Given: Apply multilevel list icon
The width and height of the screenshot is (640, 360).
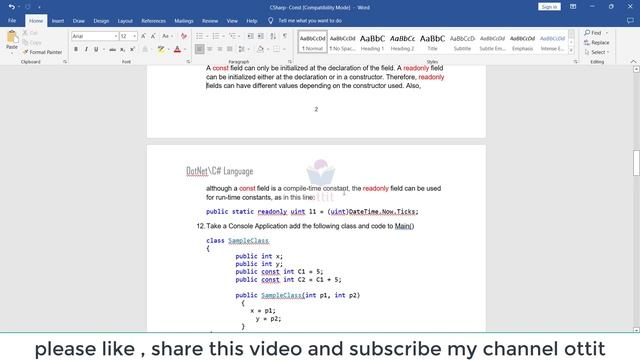Looking at the screenshot, I should point(232,36).
